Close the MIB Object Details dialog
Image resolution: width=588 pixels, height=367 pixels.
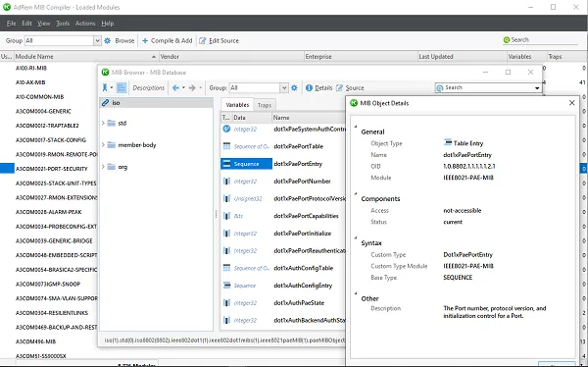[571, 103]
